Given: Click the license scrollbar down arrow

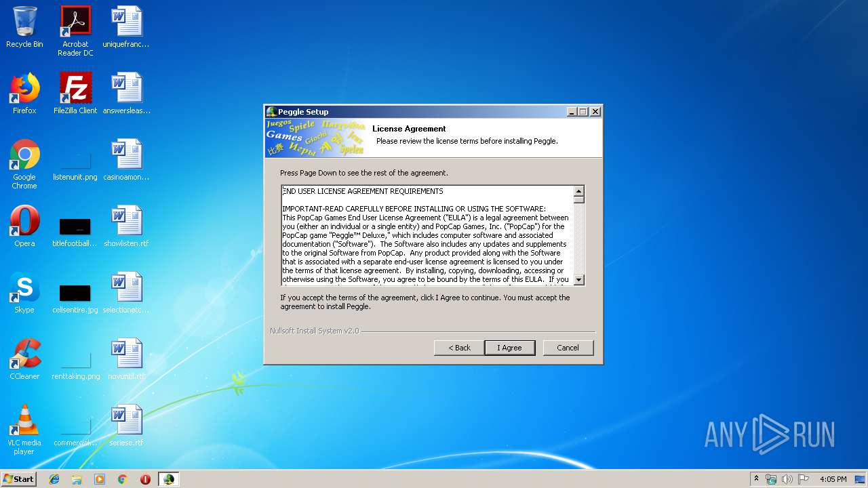Looking at the screenshot, I should pyautogui.click(x=579, y=279).
